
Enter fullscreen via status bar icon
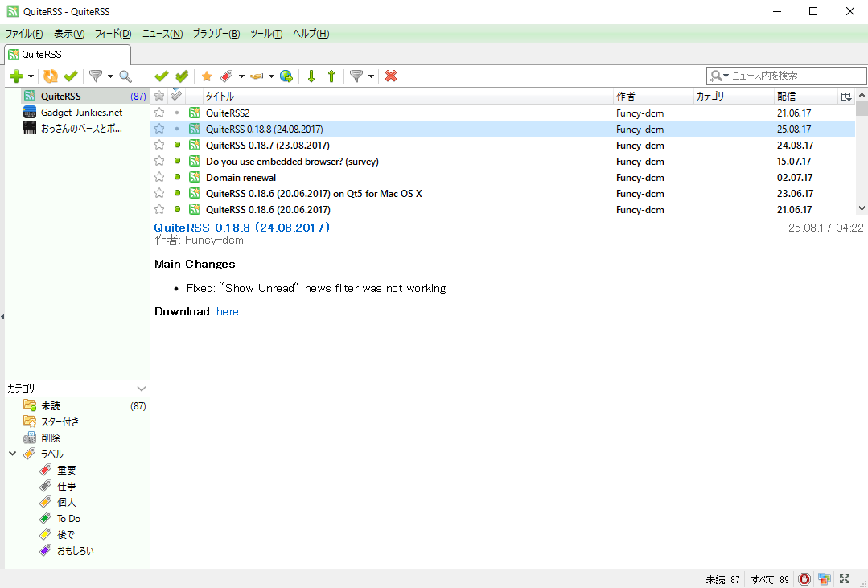tap(845, 579)
